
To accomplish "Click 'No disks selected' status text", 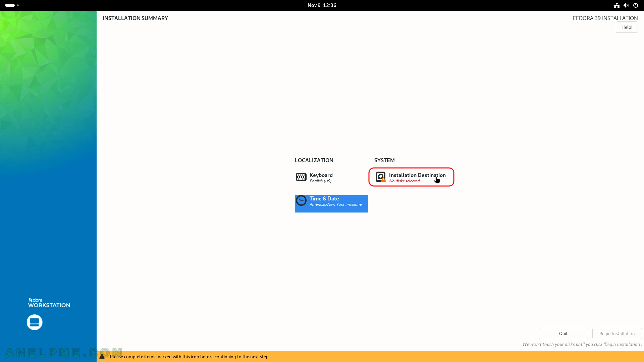I will [404, 181].
